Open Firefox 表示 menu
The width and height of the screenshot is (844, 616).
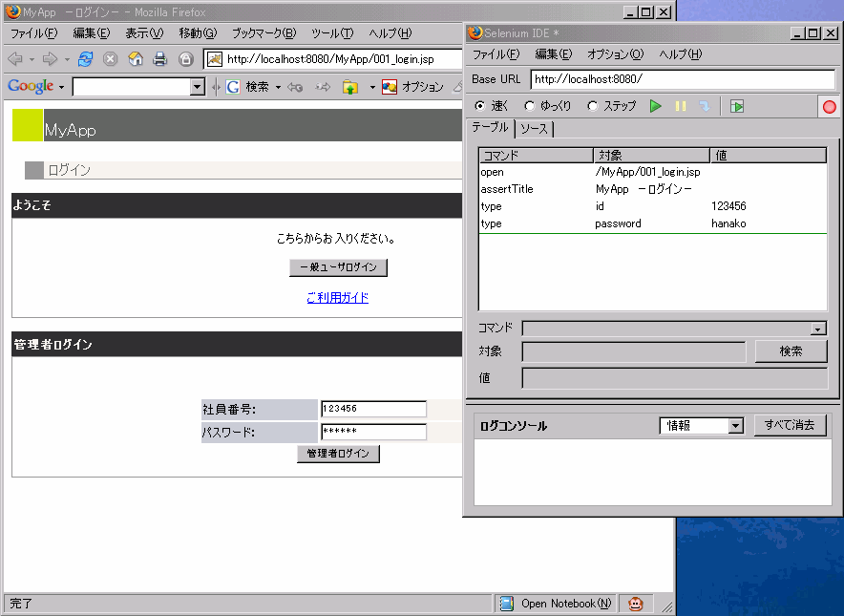(x=144, y=33)
